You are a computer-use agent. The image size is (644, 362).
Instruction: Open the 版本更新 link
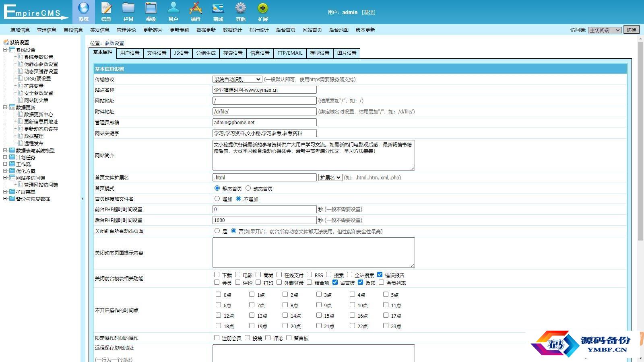365,30
